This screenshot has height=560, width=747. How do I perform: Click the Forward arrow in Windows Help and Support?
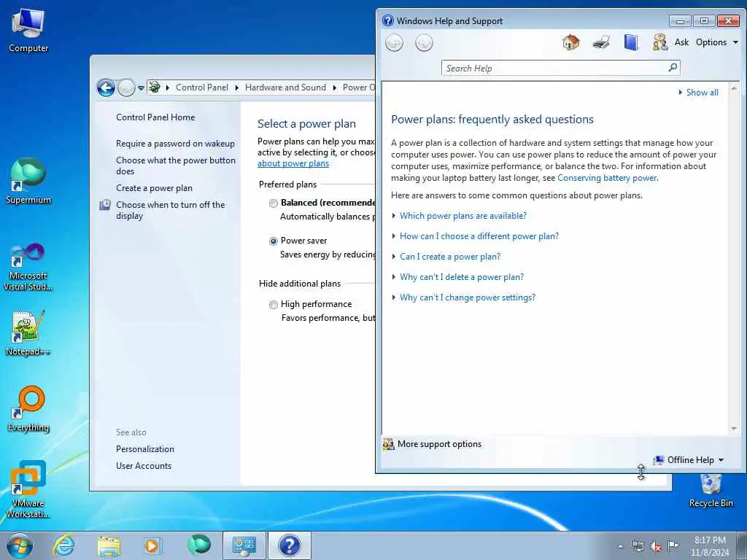(x=424, y=43)
